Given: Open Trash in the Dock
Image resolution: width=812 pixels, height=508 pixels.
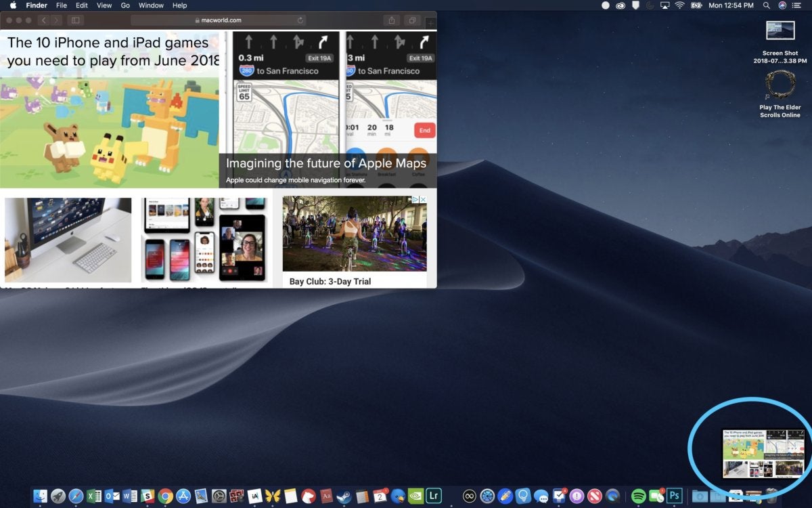Looking at the screenshot, I should 771,496.
